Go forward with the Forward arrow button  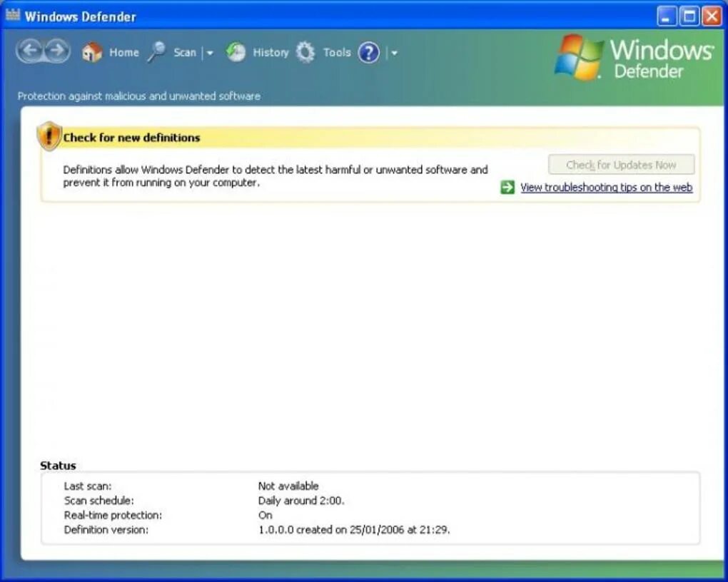[57, 50]
